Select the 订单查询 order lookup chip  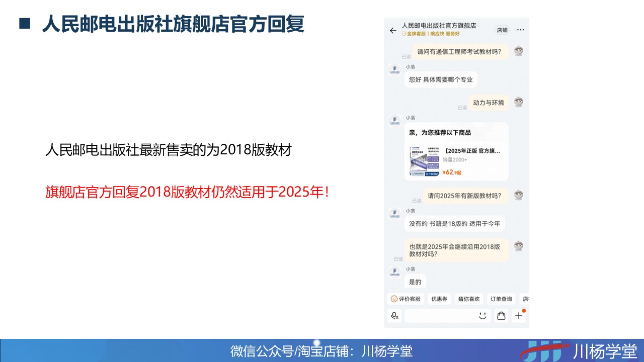501,299
